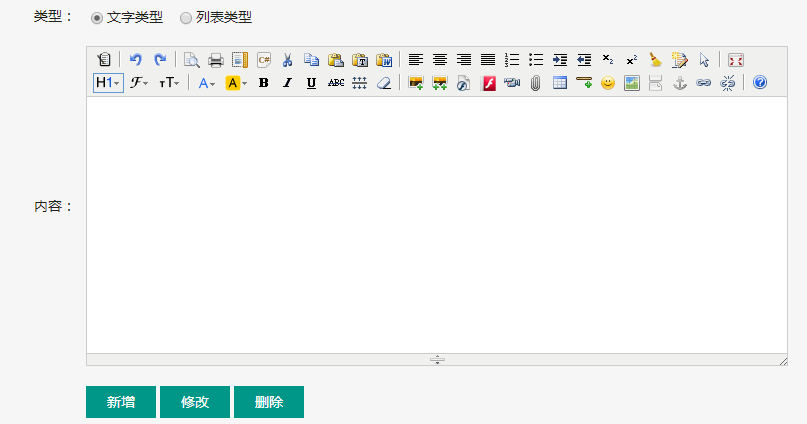The image size is (807, 424).
Task: Open the HTML source code view
Action: pos(104,60)
